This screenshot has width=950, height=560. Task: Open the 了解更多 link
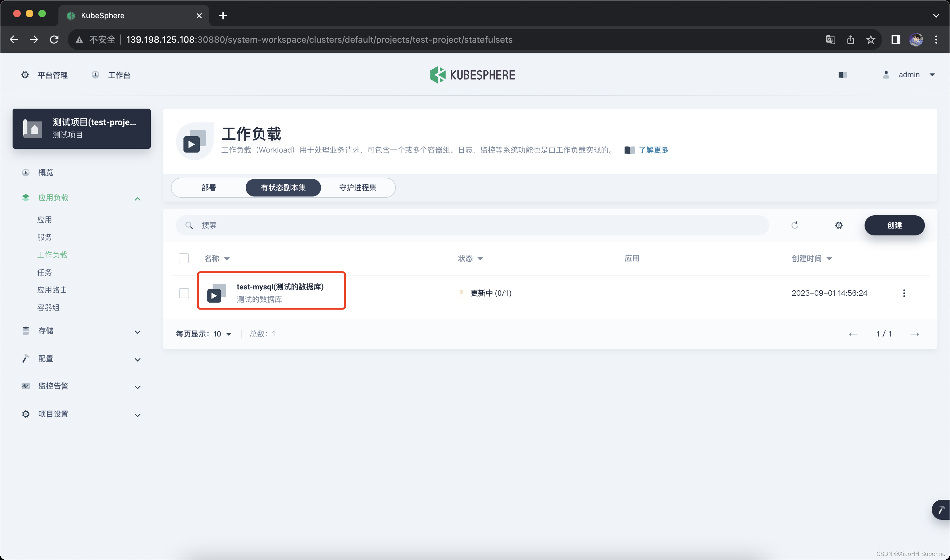pos(653,150)
